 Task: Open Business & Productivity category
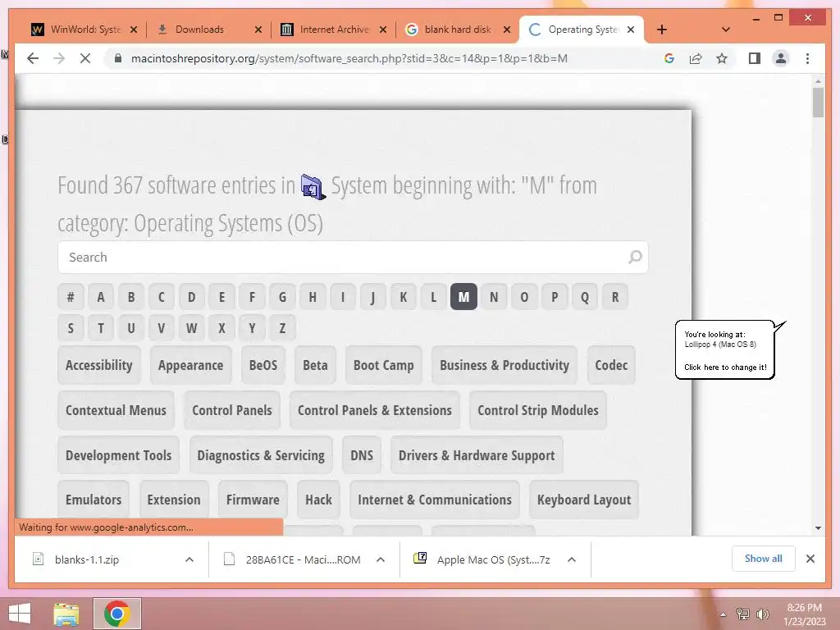coord(504,365)
